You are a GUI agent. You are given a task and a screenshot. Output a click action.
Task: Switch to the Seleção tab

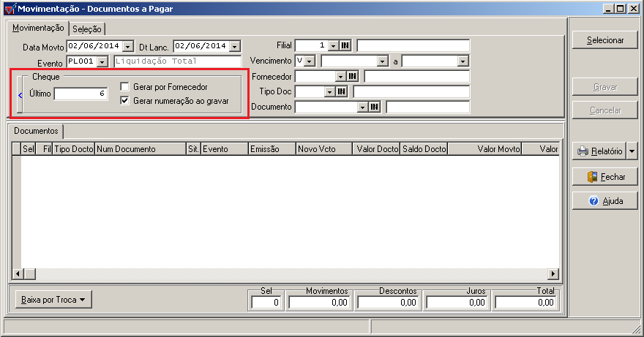(x=87, y=29)
